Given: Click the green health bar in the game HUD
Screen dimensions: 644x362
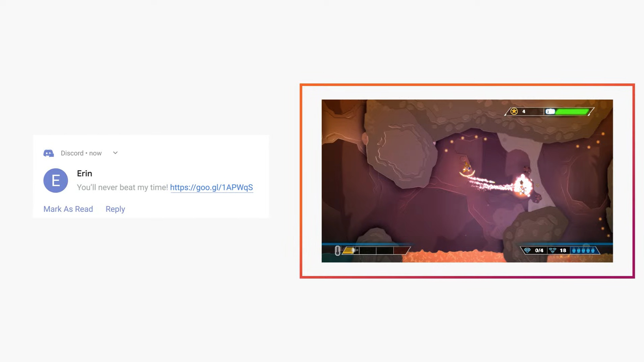Looking at the screenshot, I should (x=572, y=112).
